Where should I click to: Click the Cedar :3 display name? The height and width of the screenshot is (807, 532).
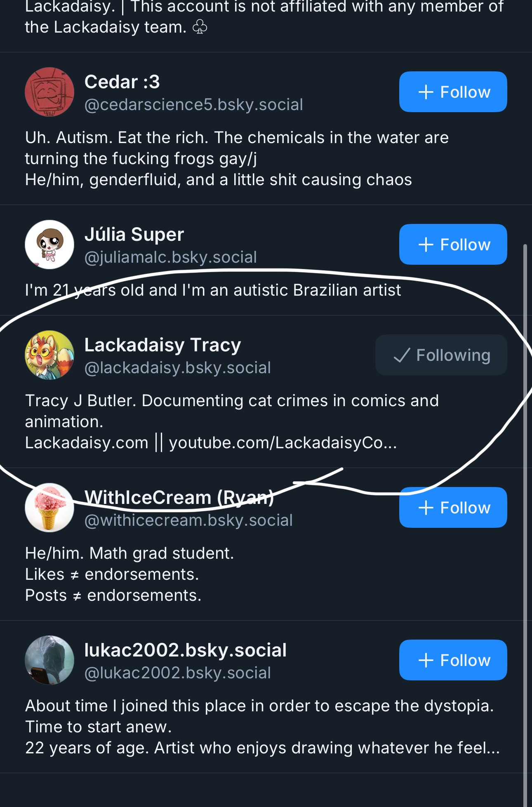pos(122,82)
